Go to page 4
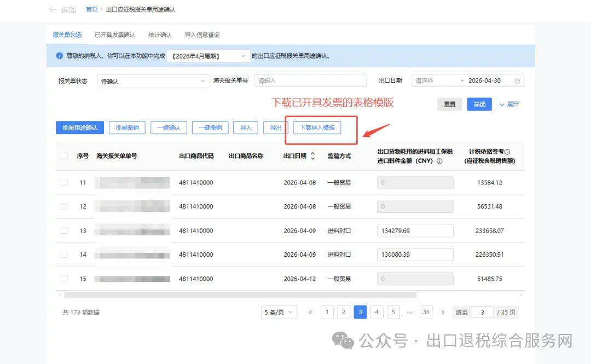The height and width of the screenshot is (364, 591). click(x=377, y=312)
